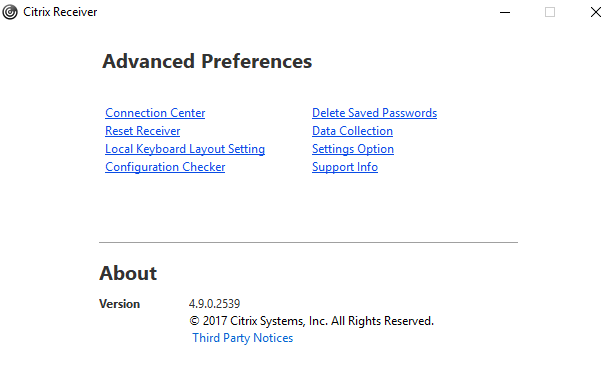Minimize the Citrix Receiver window
615x392 pixels.
click(x=505, y=12)
